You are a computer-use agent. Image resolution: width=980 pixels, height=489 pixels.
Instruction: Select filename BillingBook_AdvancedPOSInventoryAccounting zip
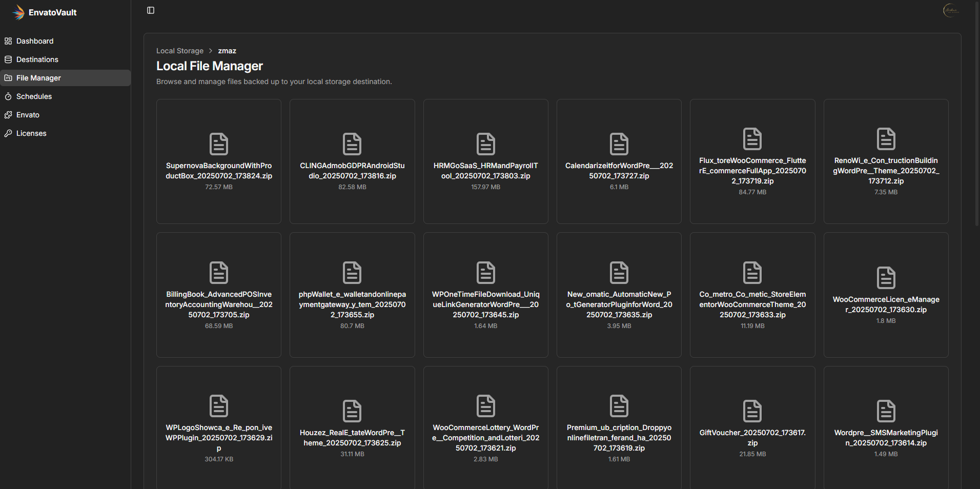click(219, 304)
